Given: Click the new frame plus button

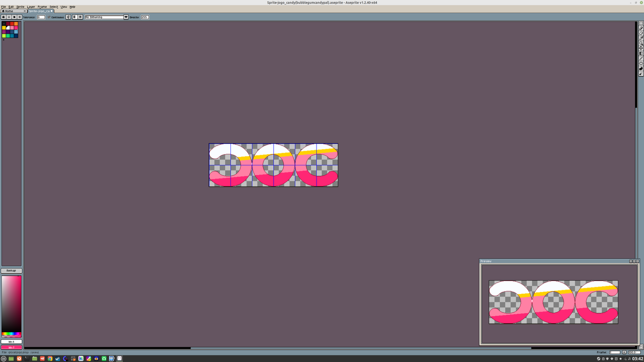Looking at the screenshot, I should [624, 352].
